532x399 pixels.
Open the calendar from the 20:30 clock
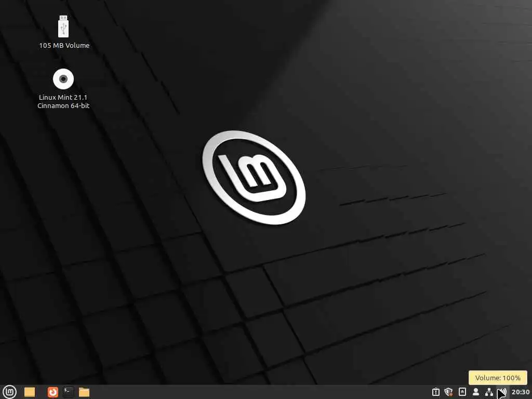pos(520,392)
